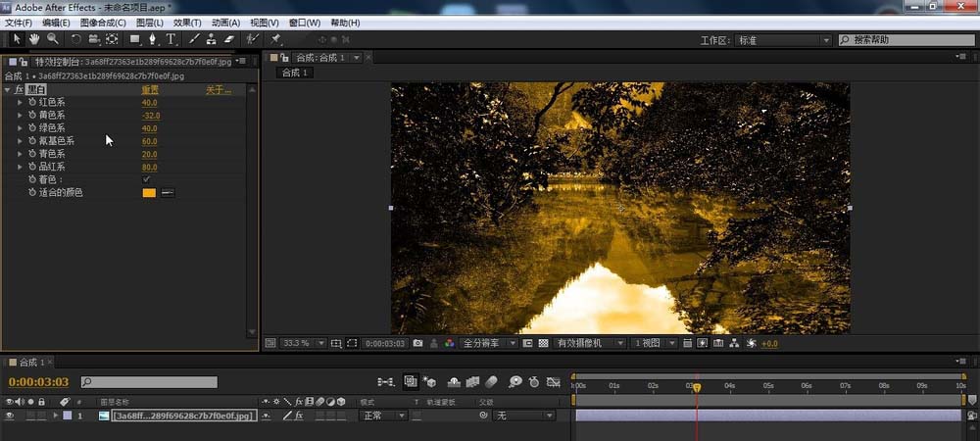This screenshot has width=980, height=441.
Task: Click the orange 适合的颜色 color swatch
Action: 149,193
